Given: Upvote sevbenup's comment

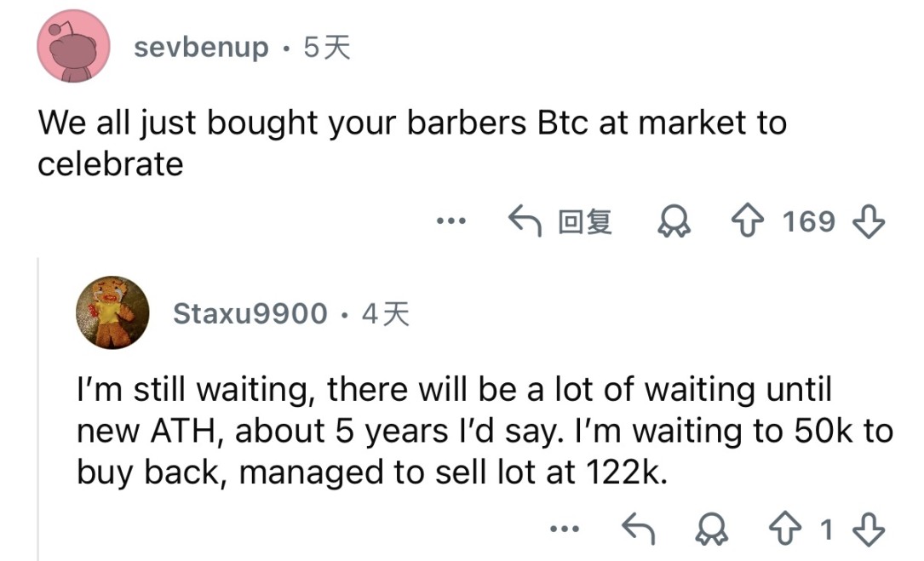Looking at the screenshot, I should pyautogui.click(x=749, y=221).
